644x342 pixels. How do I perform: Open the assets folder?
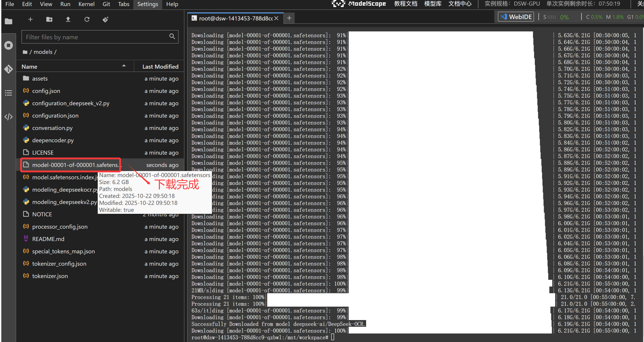click(x=40, y=79)
